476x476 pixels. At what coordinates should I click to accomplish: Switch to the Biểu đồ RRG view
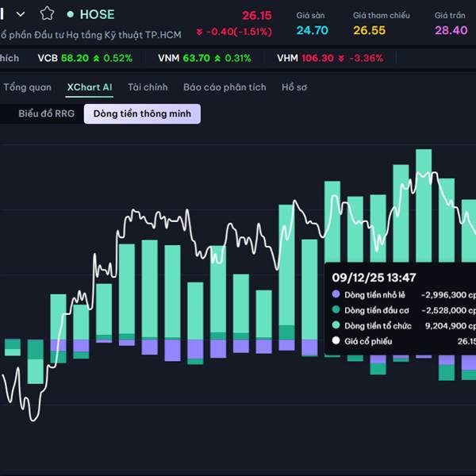(x=47, y=113)
